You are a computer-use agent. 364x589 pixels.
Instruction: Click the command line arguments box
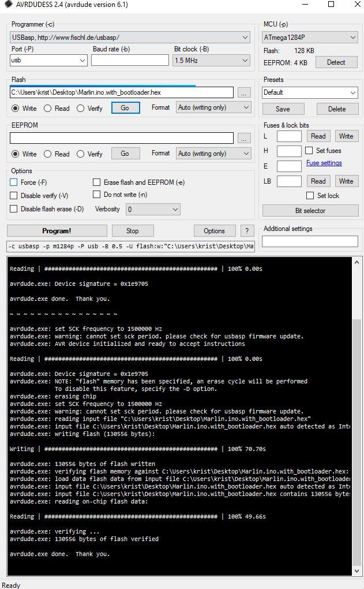[x=130, y=247]
